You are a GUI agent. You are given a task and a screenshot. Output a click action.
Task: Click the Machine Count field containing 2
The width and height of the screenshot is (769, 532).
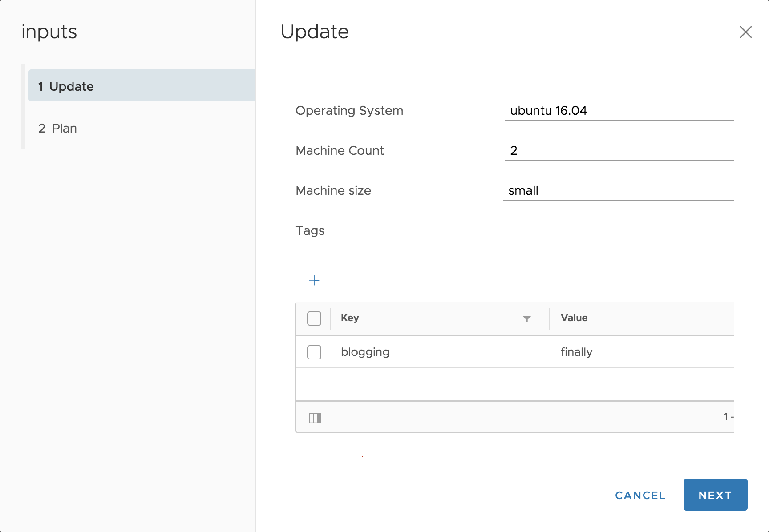tap(619, 151)
